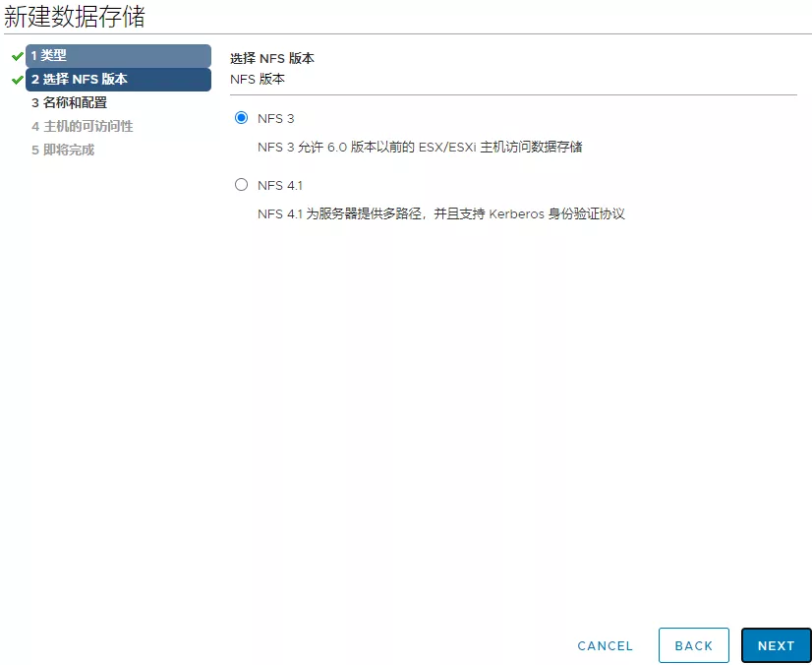Click green checkmark icon beside 类型 step
Viewport: 812px width, 665px height.
(18, 56)
